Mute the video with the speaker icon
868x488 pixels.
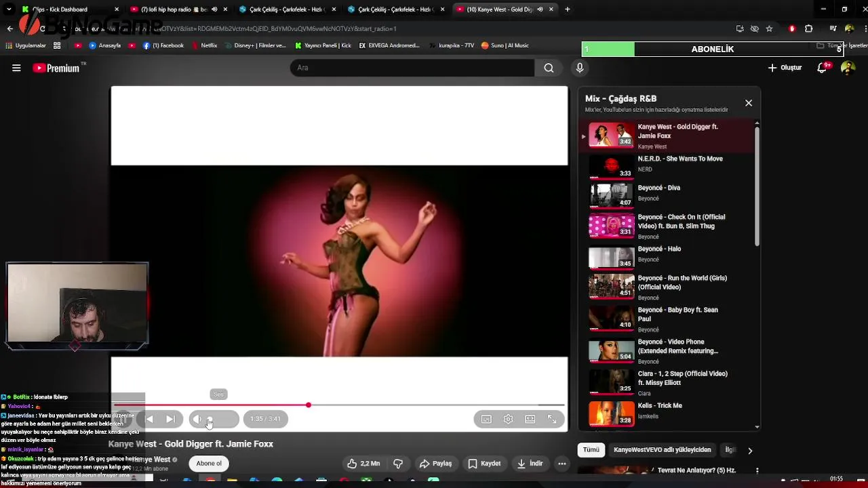[197, 419]
